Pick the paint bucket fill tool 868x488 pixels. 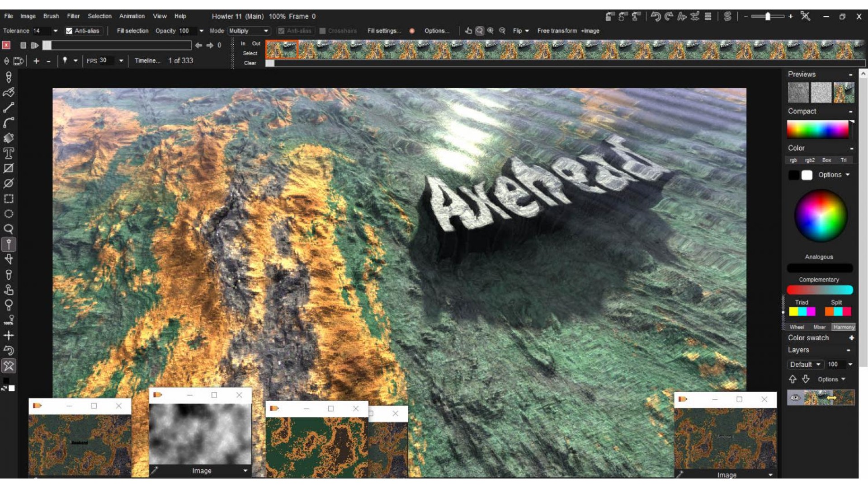(x=9, y=138)
